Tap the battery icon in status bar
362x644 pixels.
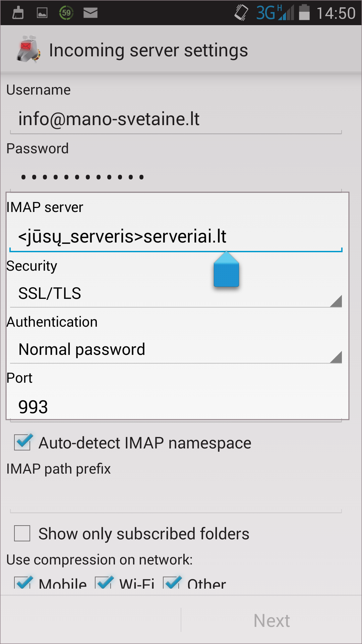tap(304, 12)
